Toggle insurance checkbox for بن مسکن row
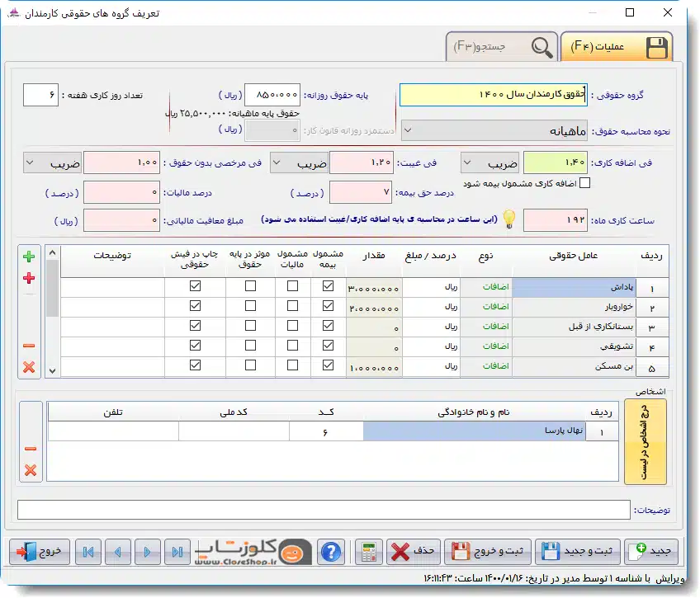Viewport: 700px width, 598px height. [329, 365]
